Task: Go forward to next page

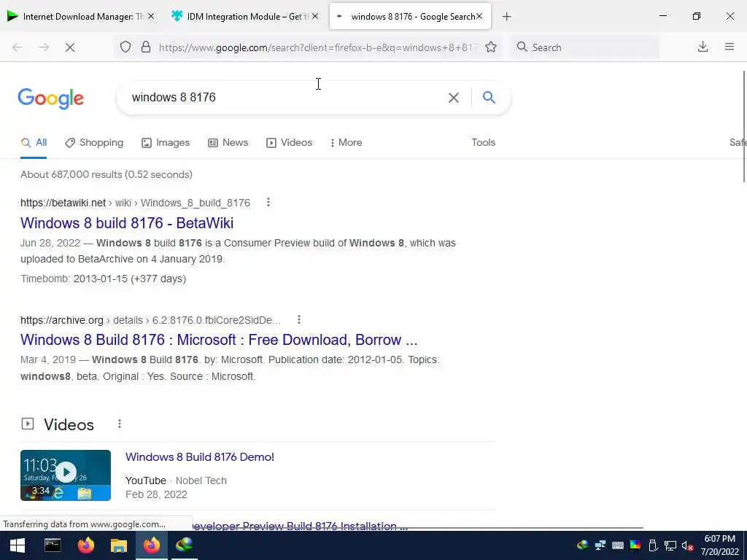Action: (44, 47)
